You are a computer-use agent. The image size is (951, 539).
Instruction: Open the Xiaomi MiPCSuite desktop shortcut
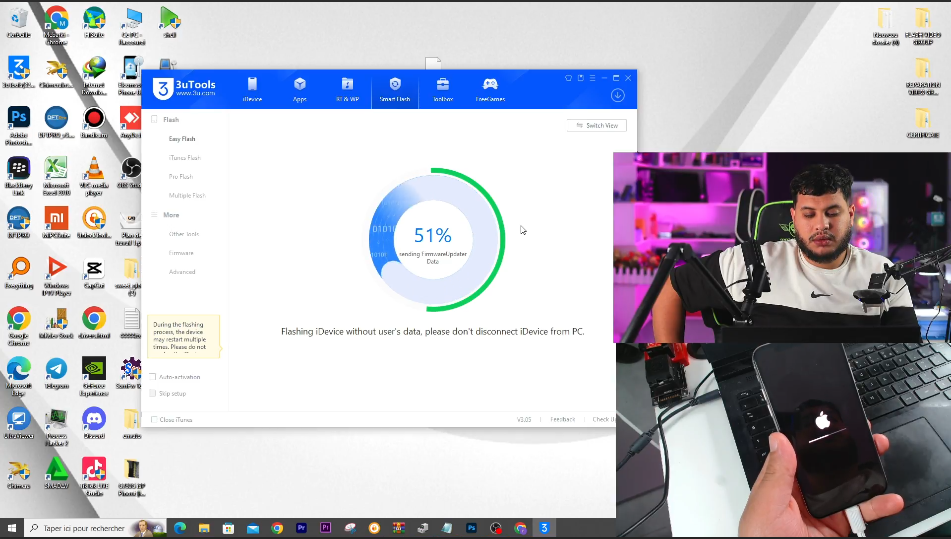56,222
